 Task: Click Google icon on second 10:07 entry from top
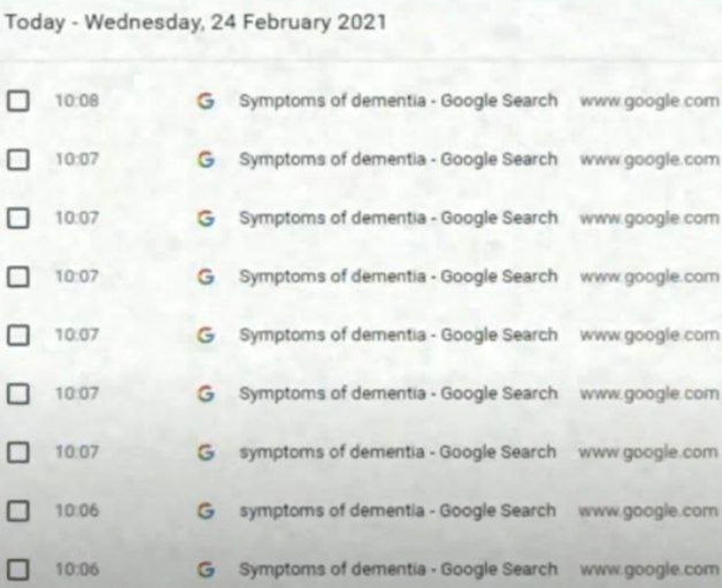pos(206,218)
